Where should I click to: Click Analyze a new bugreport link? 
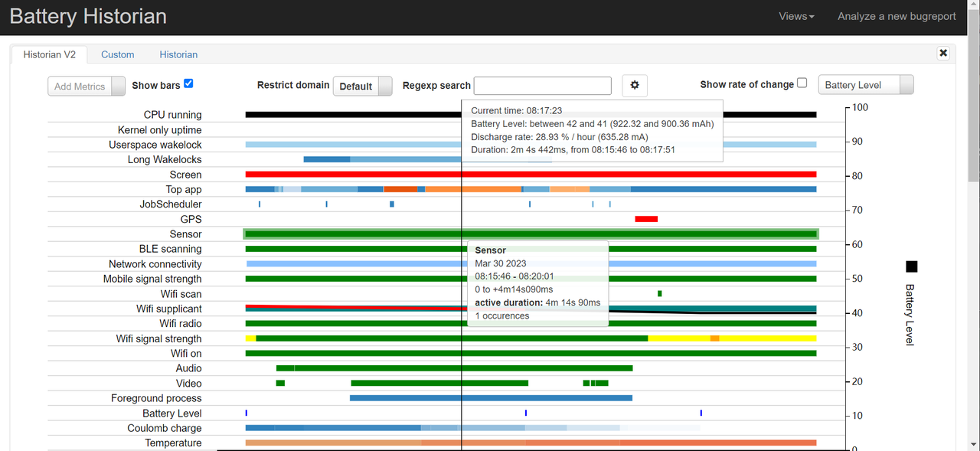coord(897,16)
